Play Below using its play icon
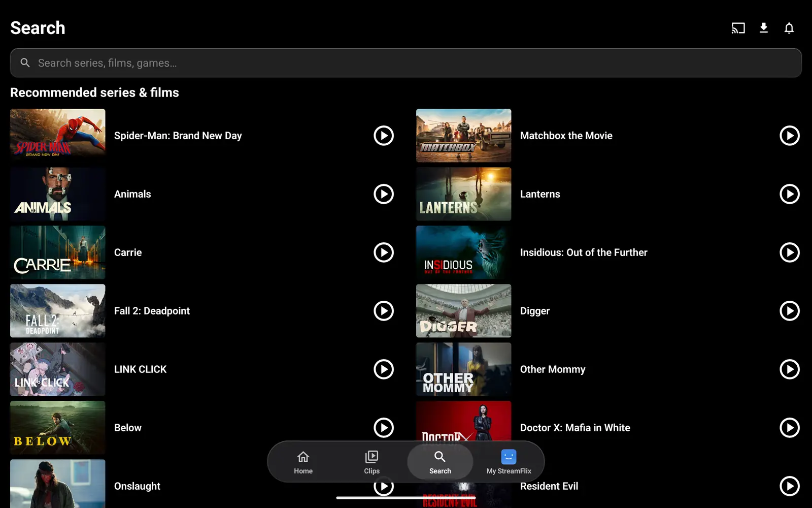Viewport: 812px width, 508px height. pos(384,428)
